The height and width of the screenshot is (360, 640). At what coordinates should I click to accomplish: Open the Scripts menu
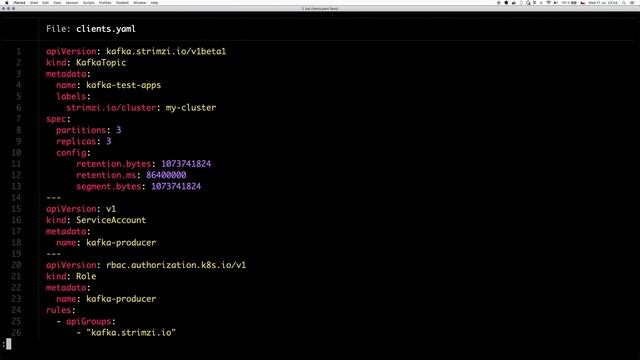click(89, 2)
